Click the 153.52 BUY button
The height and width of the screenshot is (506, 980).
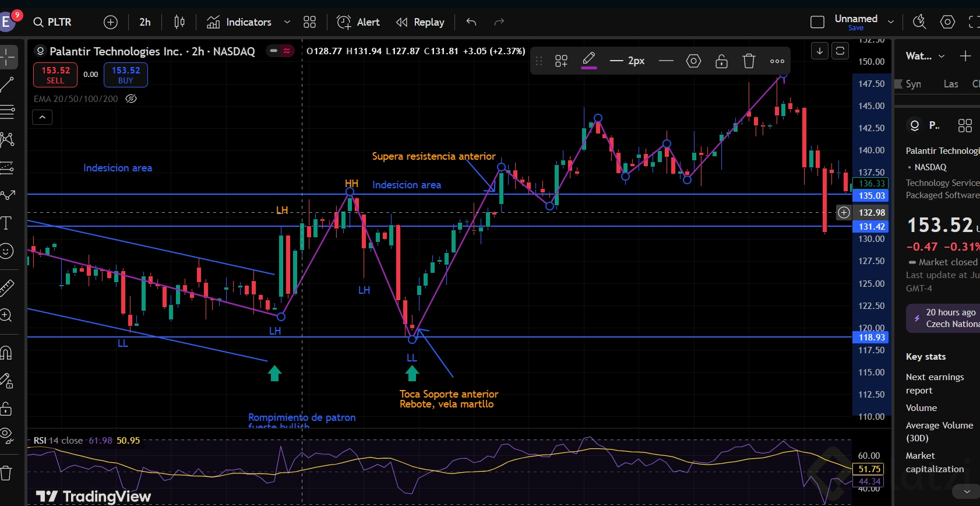(126, 75)
